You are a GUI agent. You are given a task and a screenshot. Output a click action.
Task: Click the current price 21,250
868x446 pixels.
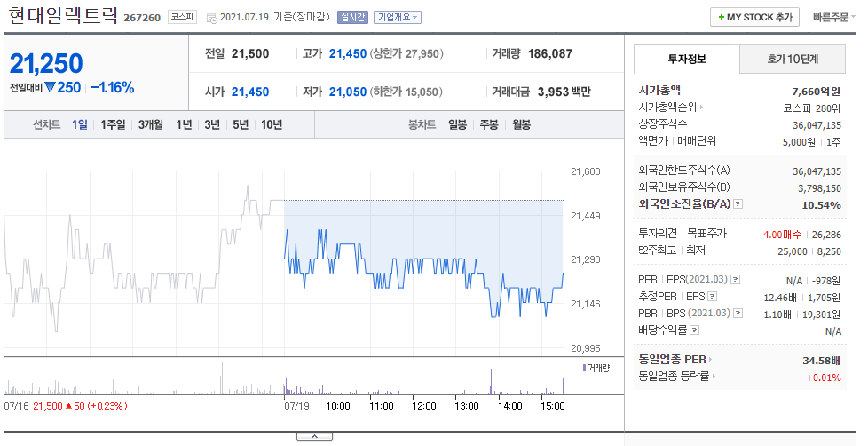coord(46,64)
